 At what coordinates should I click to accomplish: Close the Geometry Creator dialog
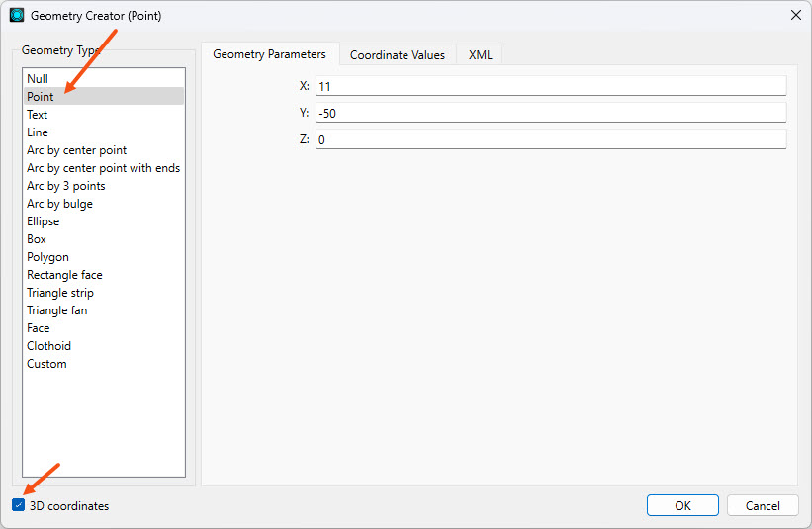[796, 15]
